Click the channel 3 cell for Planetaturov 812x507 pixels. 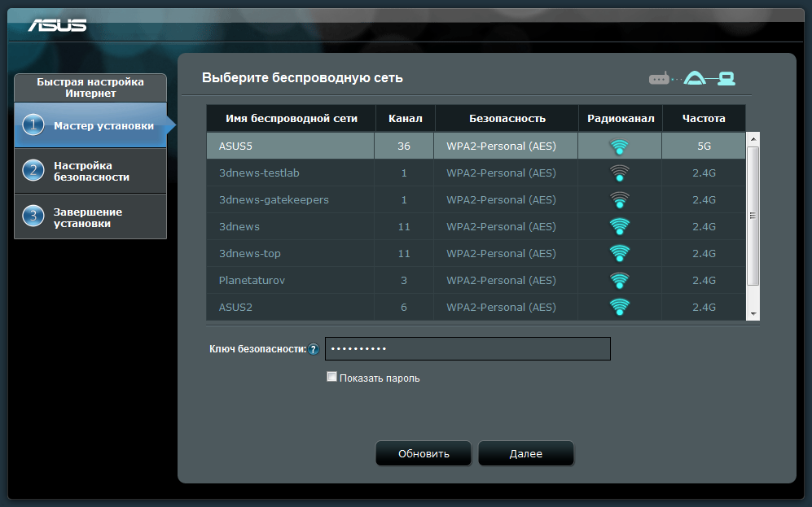pyautogui.click(x=404, y=281)
